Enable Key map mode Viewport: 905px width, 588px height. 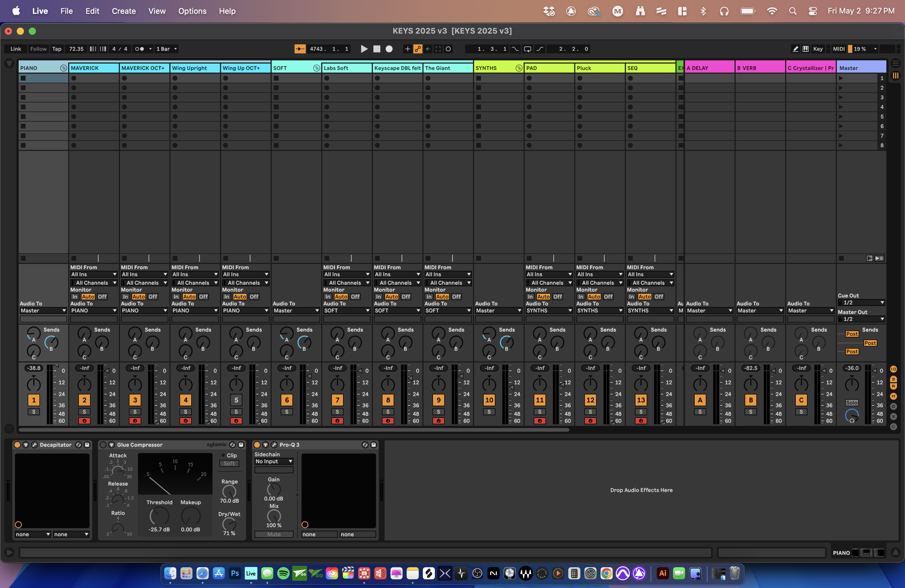pyautogui.click(x=818, y=49)
